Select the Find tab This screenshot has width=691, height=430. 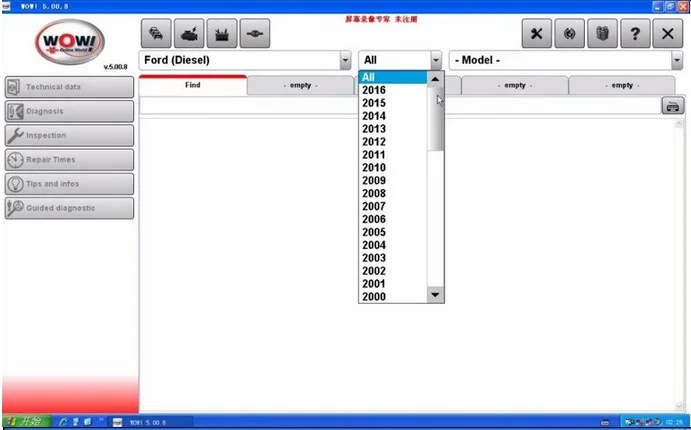(x=193, y=85)
